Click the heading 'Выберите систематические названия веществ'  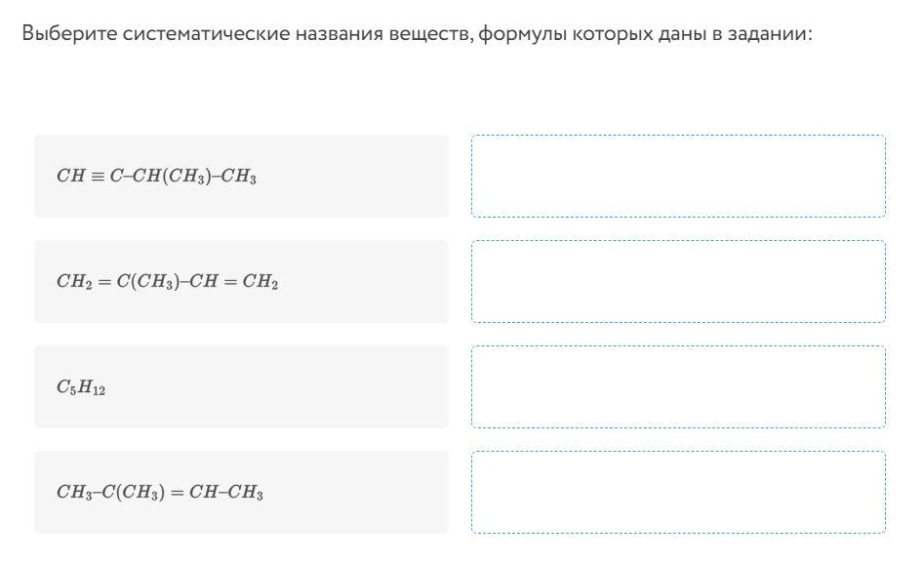[x=246, y=33]
